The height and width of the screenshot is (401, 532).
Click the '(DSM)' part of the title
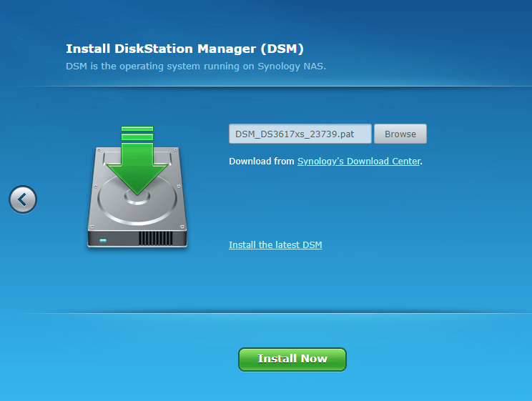(x=282, y=49)
